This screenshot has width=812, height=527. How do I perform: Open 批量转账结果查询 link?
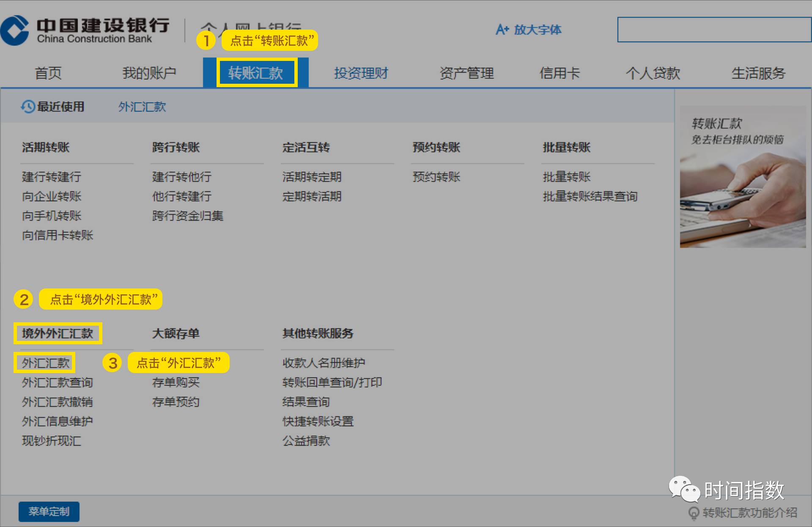(590, 196)
